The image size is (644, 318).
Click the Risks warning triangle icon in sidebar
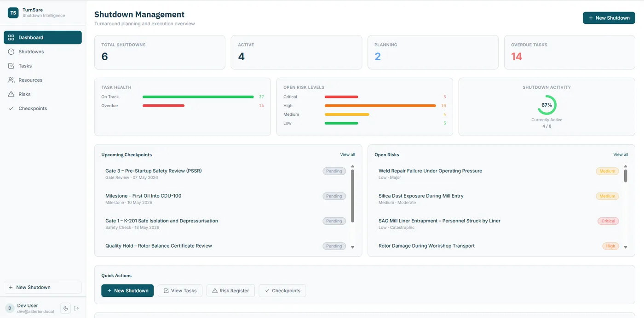point(11,94)
